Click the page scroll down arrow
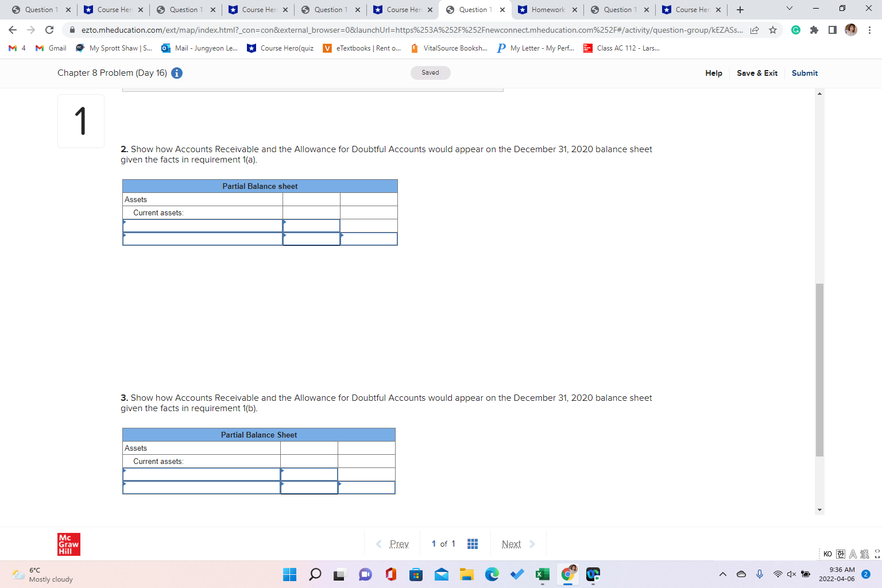Viewport: 882px width, 588px height. (x=819, y=509)
